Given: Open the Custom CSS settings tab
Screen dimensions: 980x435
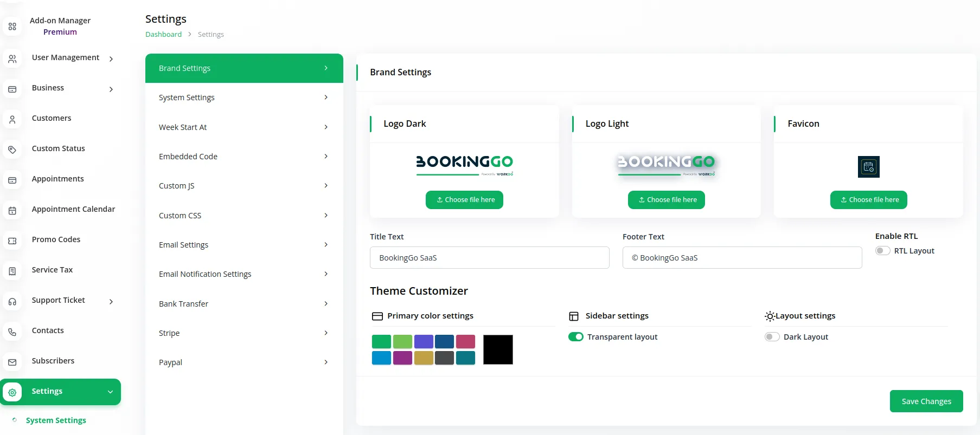Looking at the screenshot, I should coord(244,216).
